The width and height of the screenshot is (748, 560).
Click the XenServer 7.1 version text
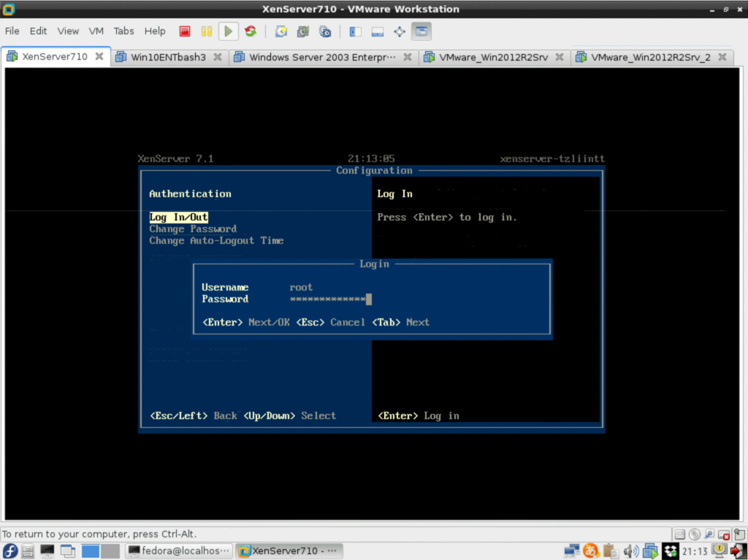click(x=175, y=159)
